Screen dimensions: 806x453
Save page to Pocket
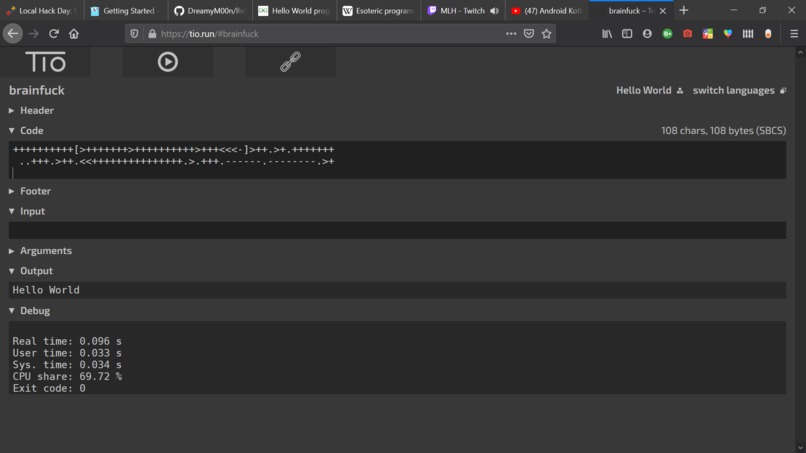point(528,33)
